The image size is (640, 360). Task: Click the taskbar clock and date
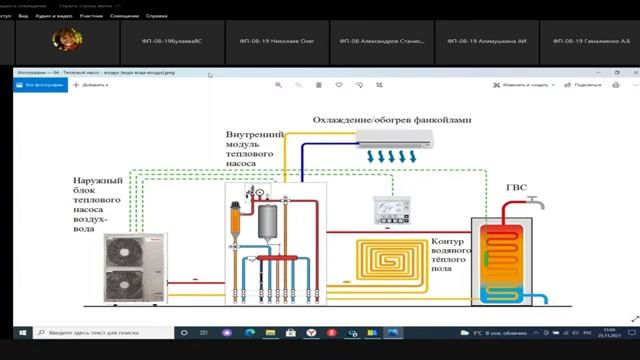609,333
